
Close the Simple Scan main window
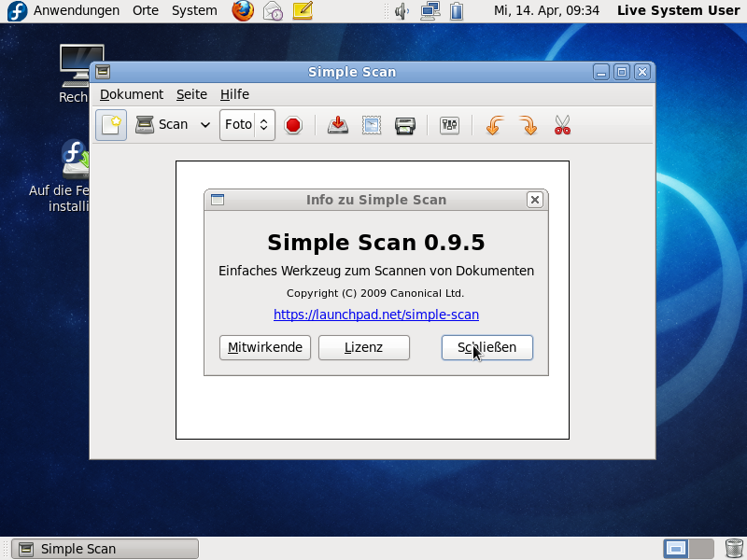tap(642, 72)
